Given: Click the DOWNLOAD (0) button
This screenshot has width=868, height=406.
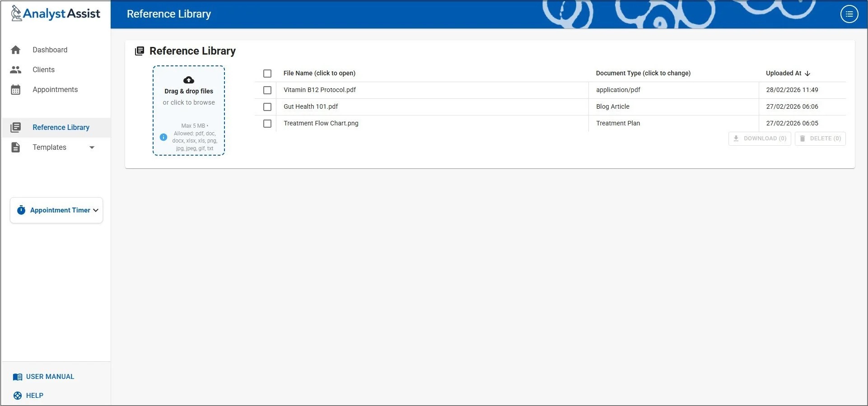Looking at the screenshot, I should (x=760, y=138).
